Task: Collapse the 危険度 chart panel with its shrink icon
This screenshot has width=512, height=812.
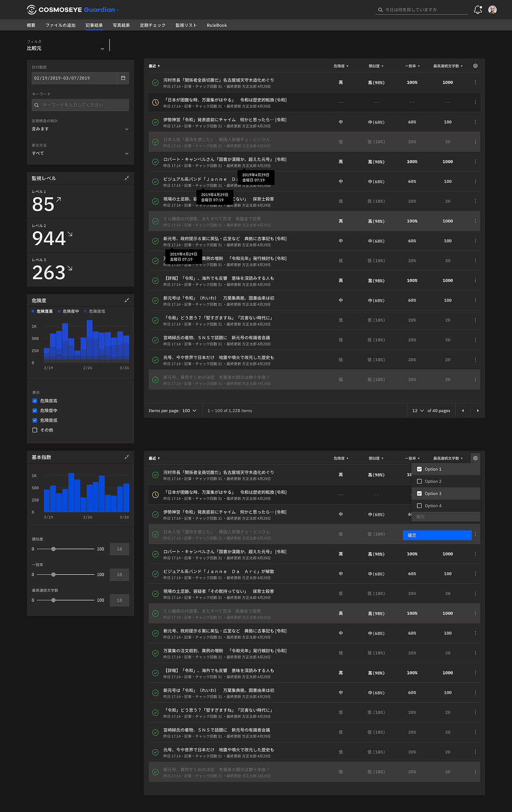Action: click(x=127, y=300)
